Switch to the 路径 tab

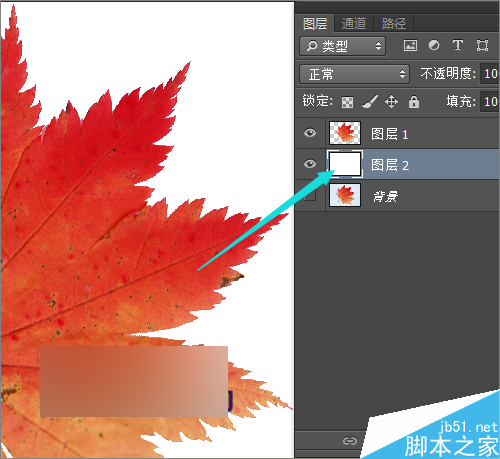(394, 23)
